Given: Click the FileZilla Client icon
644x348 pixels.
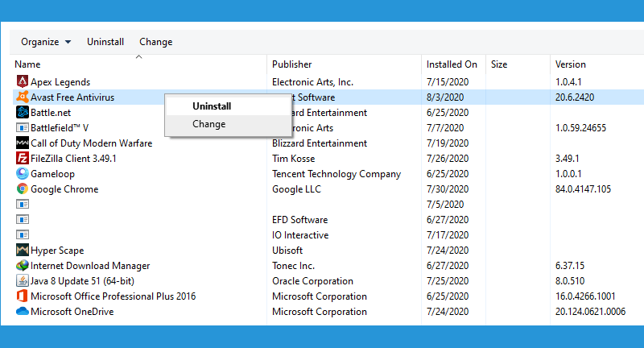Looking at the screenshot, I should (23, 158).
